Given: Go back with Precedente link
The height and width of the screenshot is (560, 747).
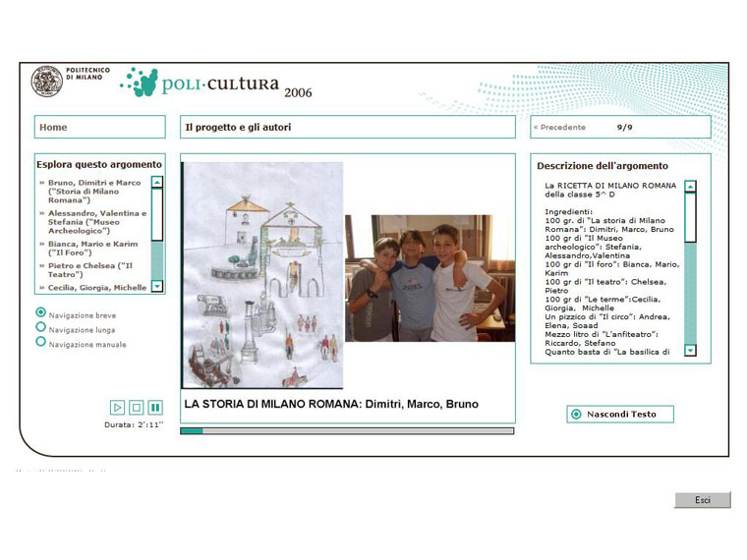Looking at the screenshot, I should tap(560, 127).
